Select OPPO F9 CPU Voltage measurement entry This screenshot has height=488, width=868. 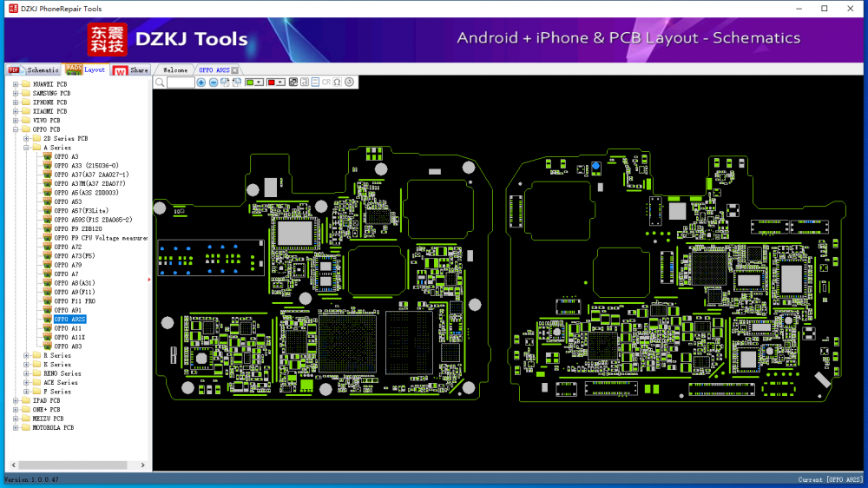tap(101, 238)
